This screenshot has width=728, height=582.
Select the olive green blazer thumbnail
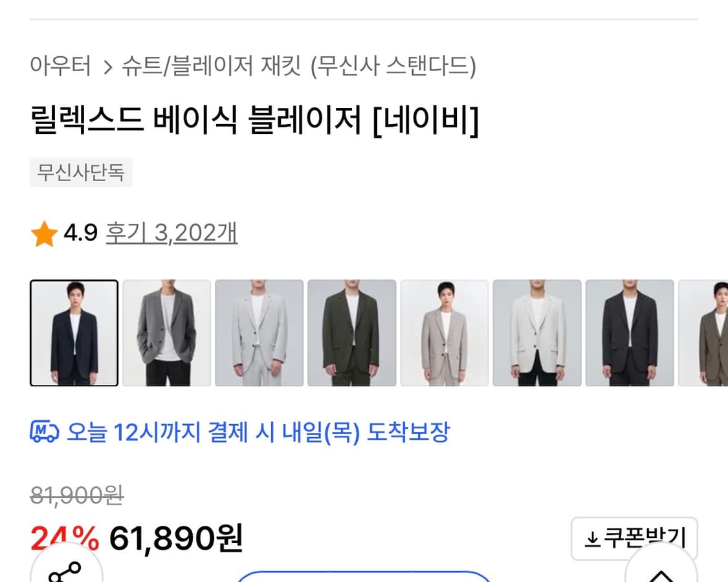point(351,333)
